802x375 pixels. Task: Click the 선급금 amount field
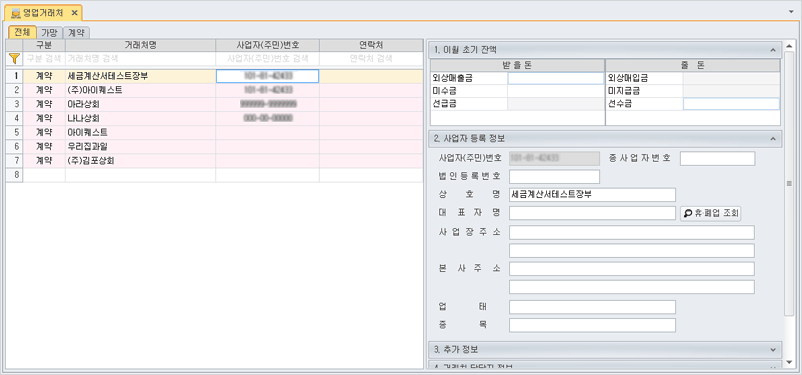(556, 104)
